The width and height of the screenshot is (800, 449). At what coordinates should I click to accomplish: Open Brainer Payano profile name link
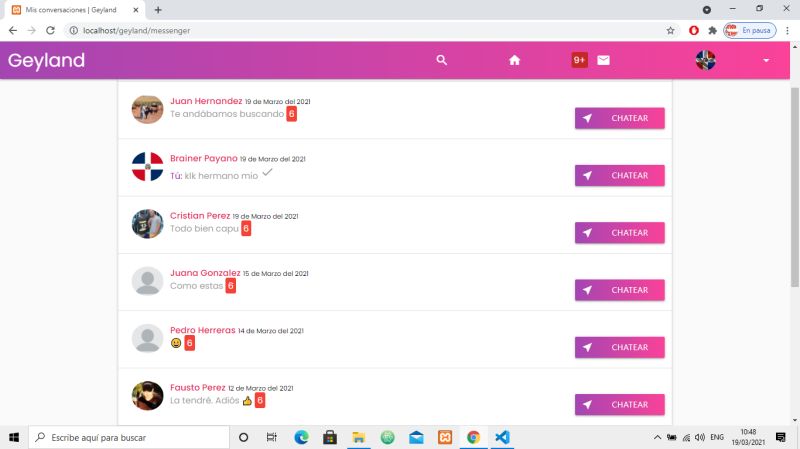point(204,158)
